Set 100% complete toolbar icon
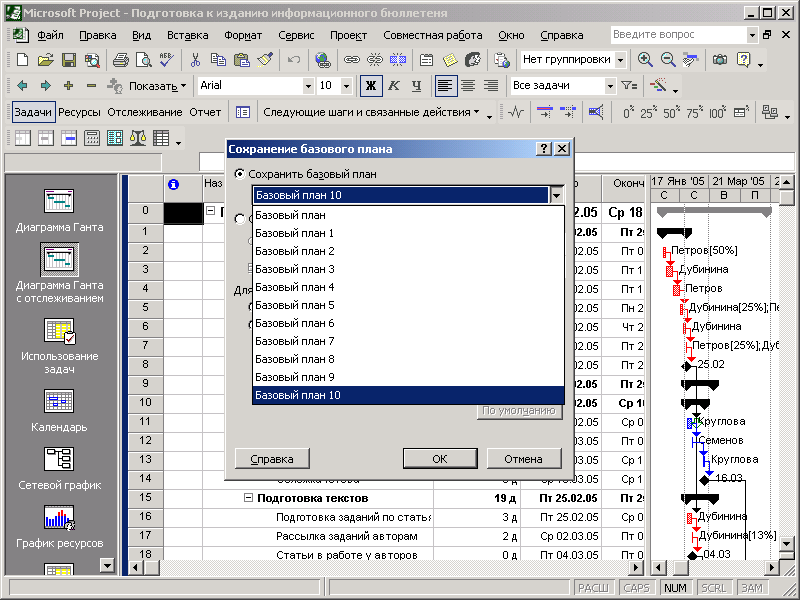800x600 pixels. pos(717,112)
